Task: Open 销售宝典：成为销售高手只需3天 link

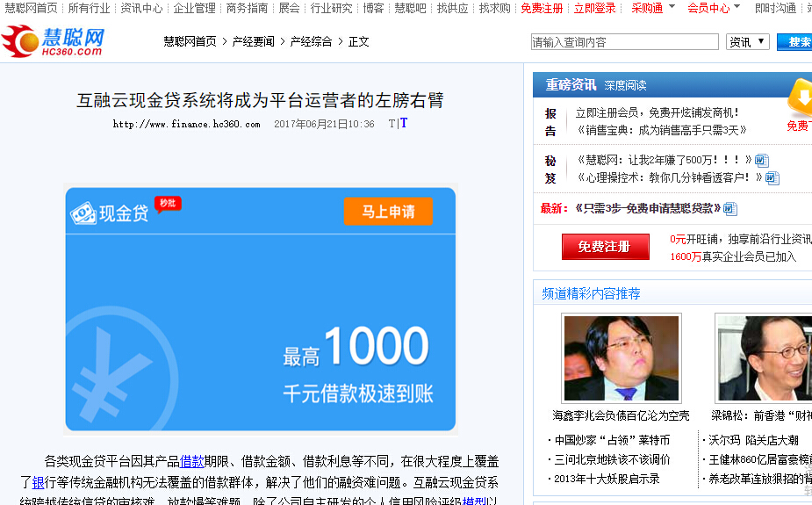Action: point(661,130)
